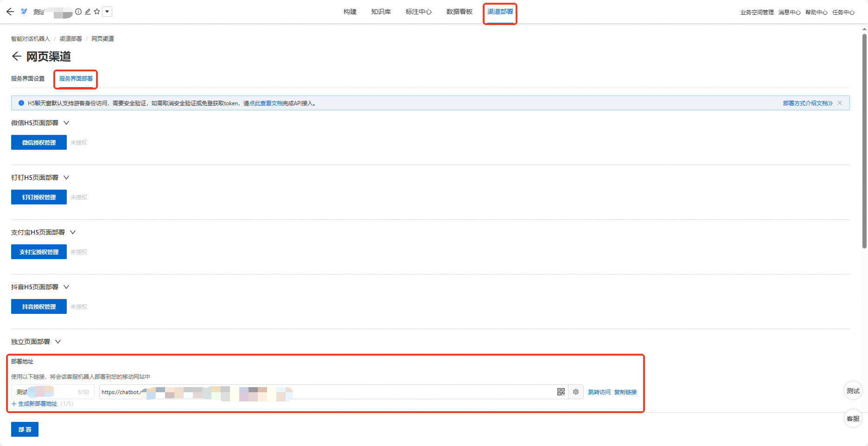Screen dimensions: 868x446
Task: Click the 未授权 status next to 支付宝授权管理
Action: pos(79,252)
